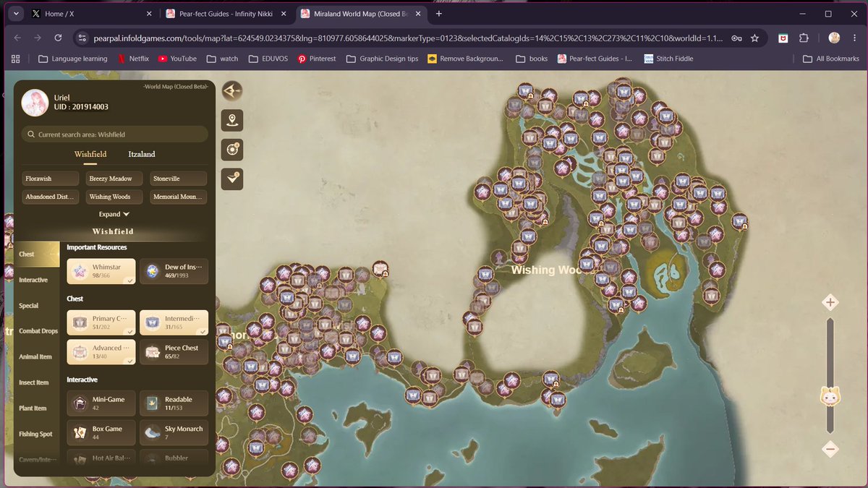868x488 pixels.
Task: Click the cat-face zoom slider handle
Action: click(830, 396)
